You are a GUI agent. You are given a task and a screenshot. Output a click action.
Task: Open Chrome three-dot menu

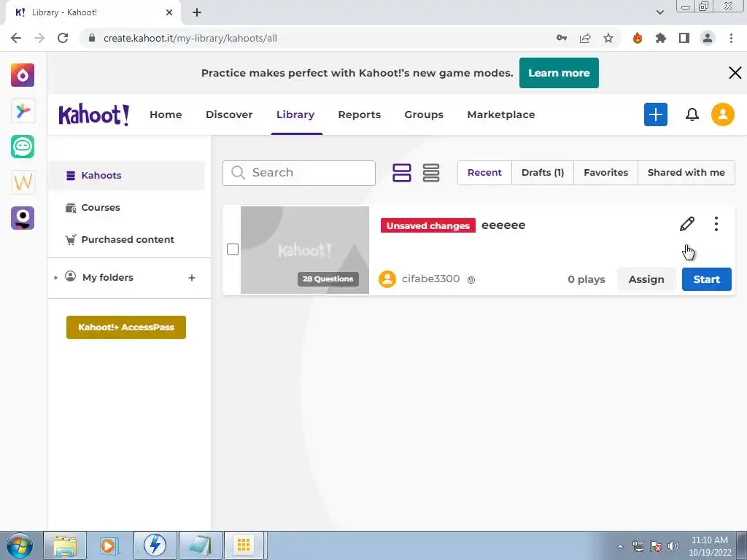pyautogui.click(x=731, y=38)
